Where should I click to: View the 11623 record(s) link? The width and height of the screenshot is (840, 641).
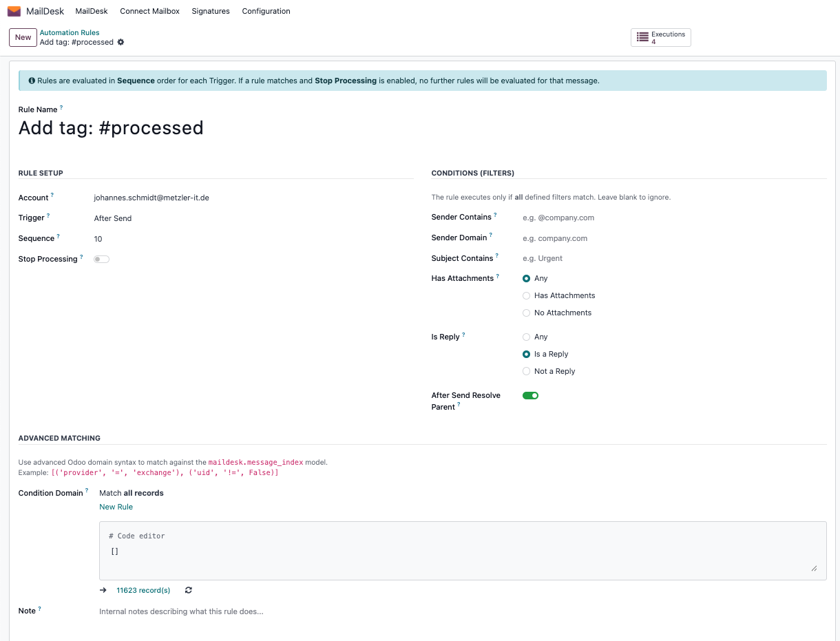click(143, 590)
